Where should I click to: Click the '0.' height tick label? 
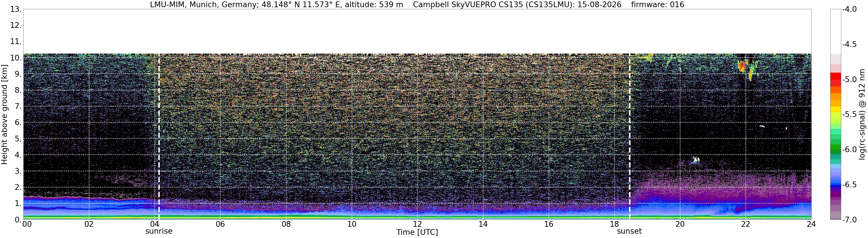pos(18,220)
